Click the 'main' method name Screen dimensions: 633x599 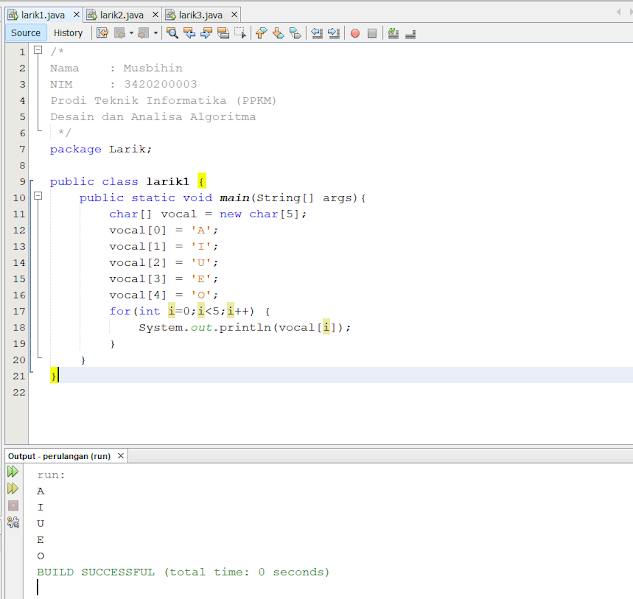tap(235, 198)
